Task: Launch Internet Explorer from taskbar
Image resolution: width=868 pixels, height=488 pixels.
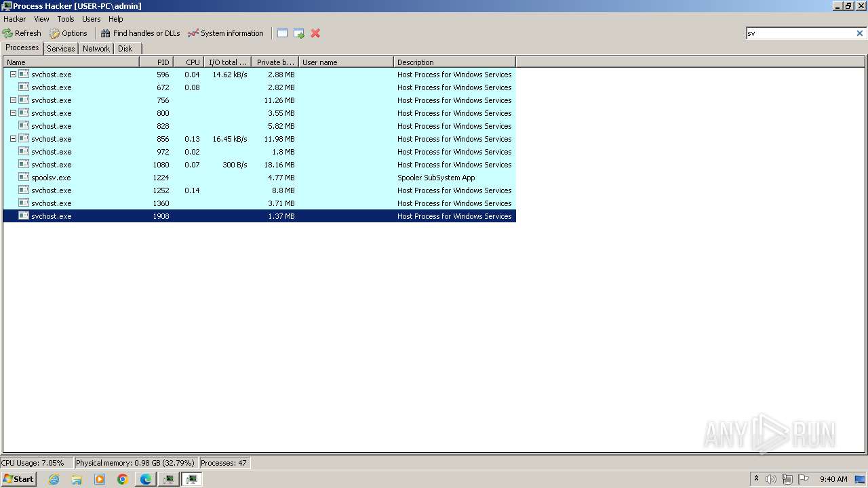Action: 54,479
